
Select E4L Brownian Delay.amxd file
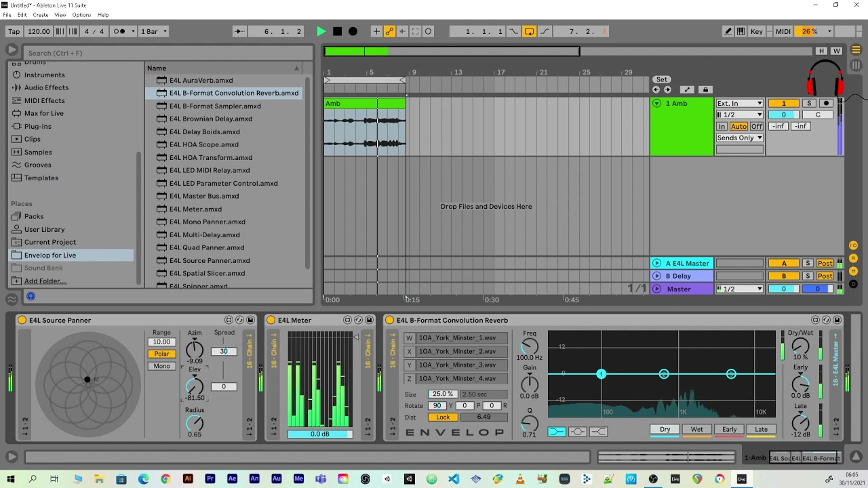pyautogui.click(x=210, y=119)
